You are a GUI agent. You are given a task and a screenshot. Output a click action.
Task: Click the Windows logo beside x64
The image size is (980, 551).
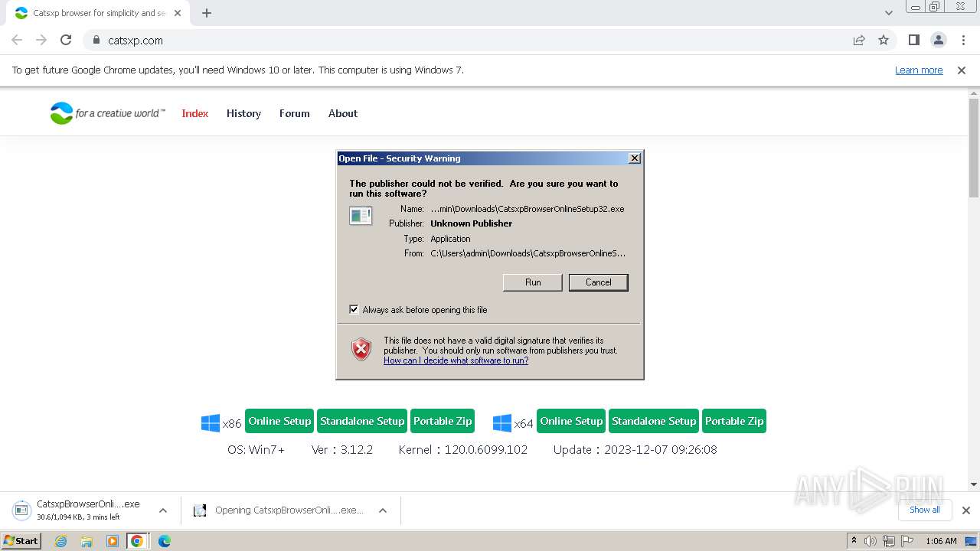click(502, 422)
